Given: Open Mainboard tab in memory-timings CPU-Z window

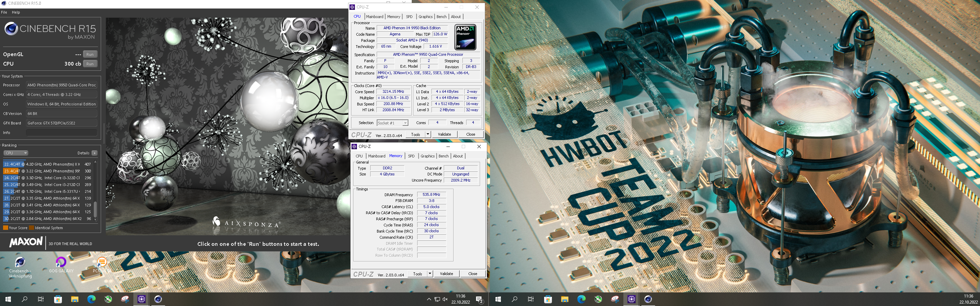Looking at the screenshot, I should coord(377,156).
